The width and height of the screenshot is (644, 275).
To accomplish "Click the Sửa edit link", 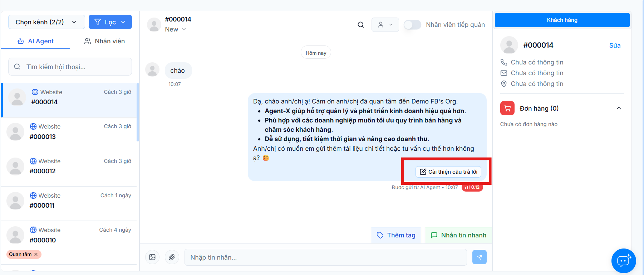I will tap(615, 45).
